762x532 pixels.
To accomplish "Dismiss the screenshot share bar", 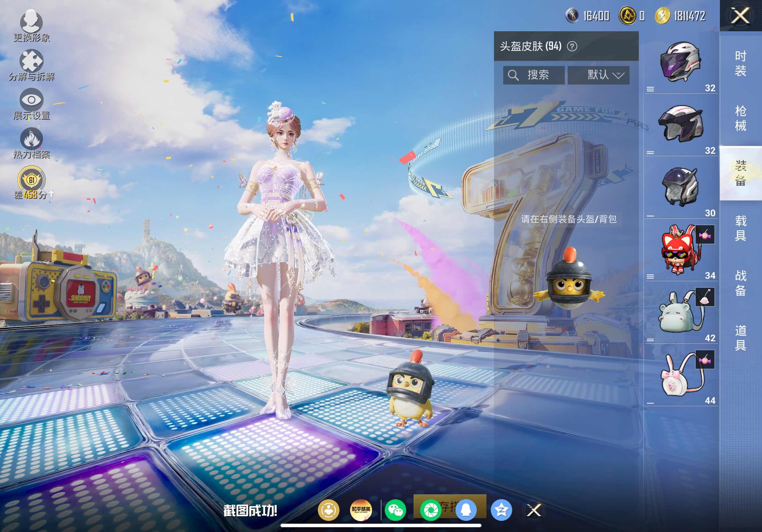I will coord(534,510).
